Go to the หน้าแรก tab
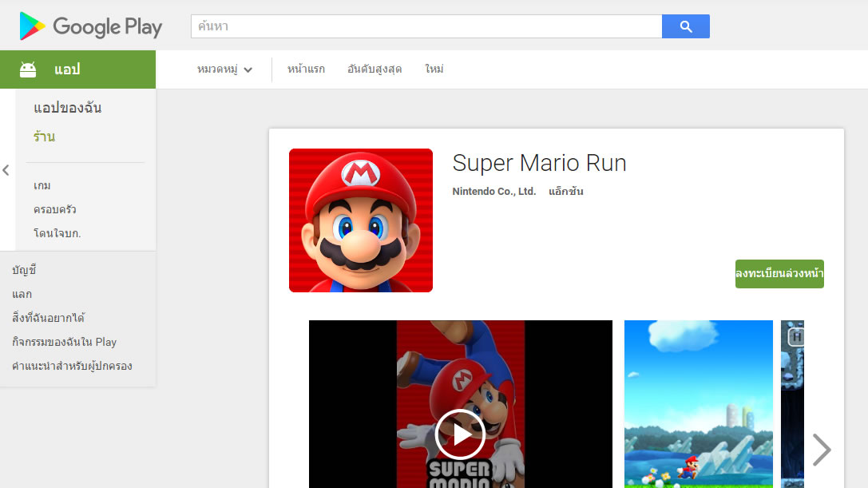The height and width of the screenshot is (488, 868). [x=306, y=69]
